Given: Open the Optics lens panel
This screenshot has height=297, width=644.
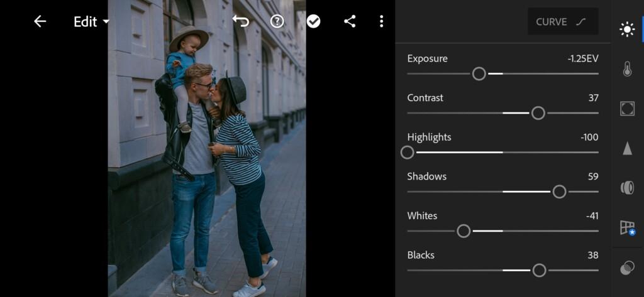Looking at the screenshot, I should click(x=627, y=188).
